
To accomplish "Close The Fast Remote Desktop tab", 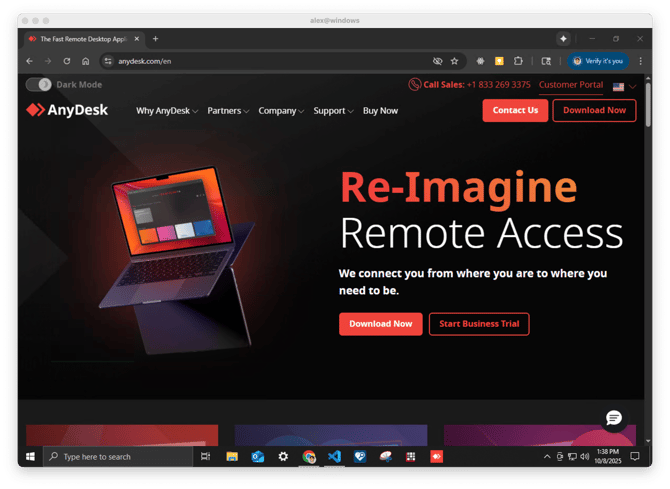I will click(x=137, y=39).
